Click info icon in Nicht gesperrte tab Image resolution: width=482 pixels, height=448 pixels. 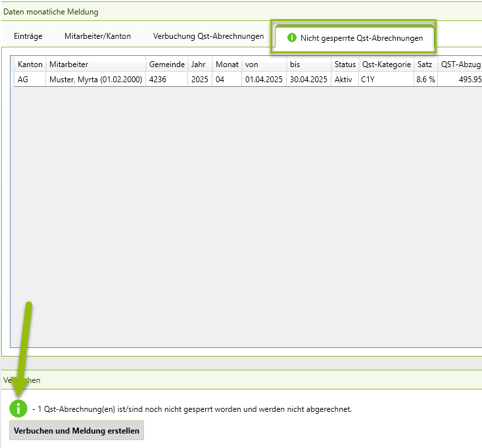[292, 38]
